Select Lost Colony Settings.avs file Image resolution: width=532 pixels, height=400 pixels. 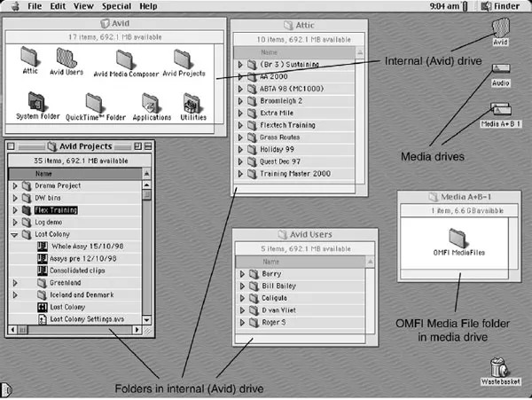(x=87, y=318)
